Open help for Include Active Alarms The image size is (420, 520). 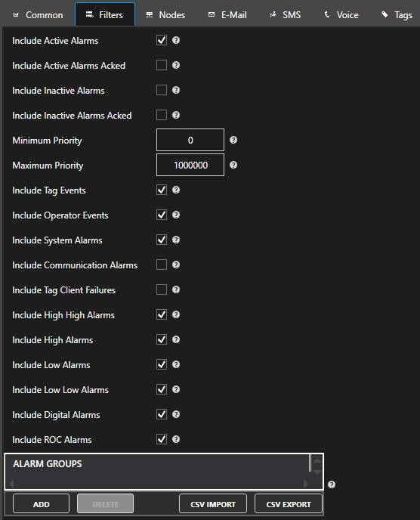click(x=176, y=41)
